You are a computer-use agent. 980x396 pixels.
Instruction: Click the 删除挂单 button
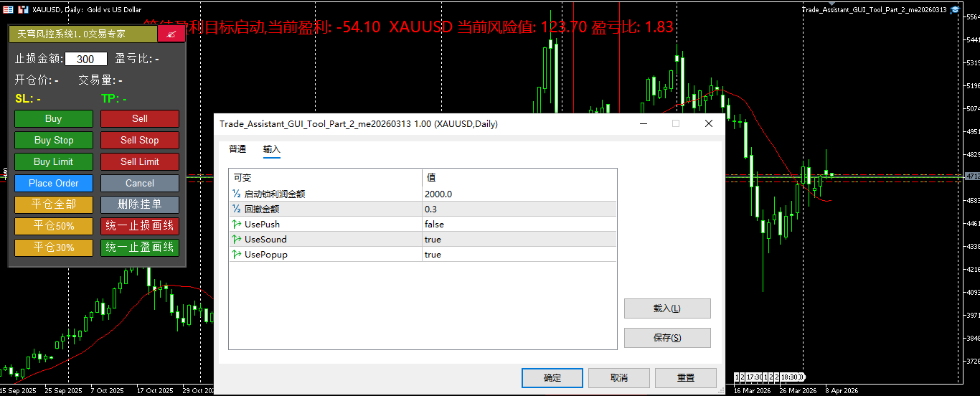click(x=140, y=204)
